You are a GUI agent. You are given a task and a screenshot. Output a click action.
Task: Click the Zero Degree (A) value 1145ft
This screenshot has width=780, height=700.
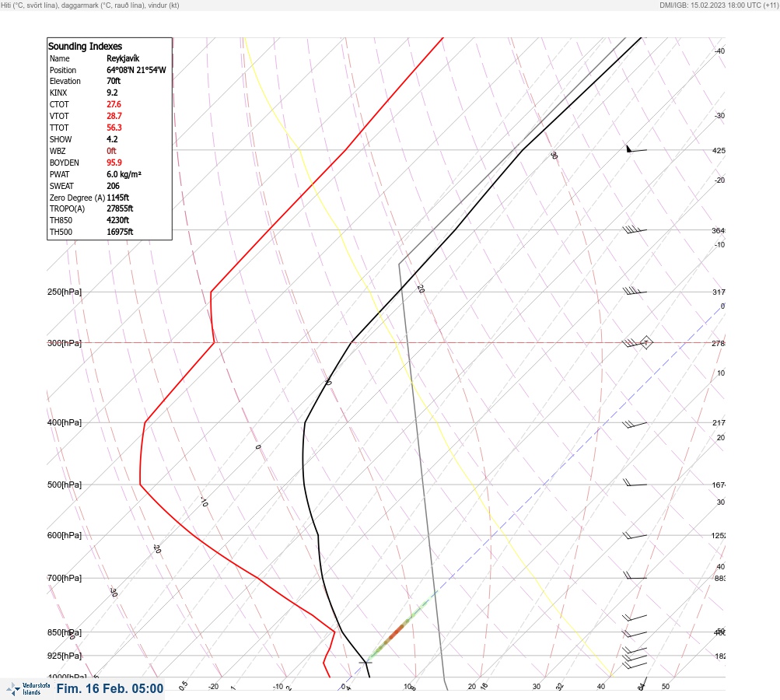[118, 198]
